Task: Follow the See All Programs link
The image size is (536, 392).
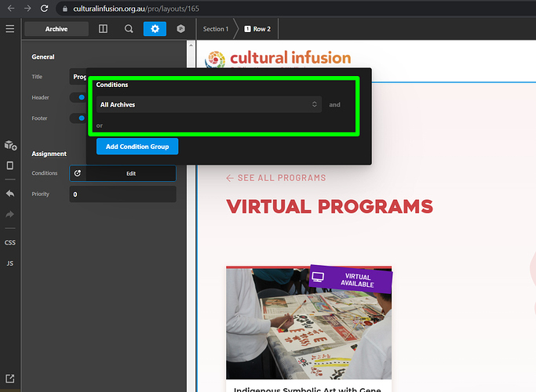Action: tap(275, 178)
